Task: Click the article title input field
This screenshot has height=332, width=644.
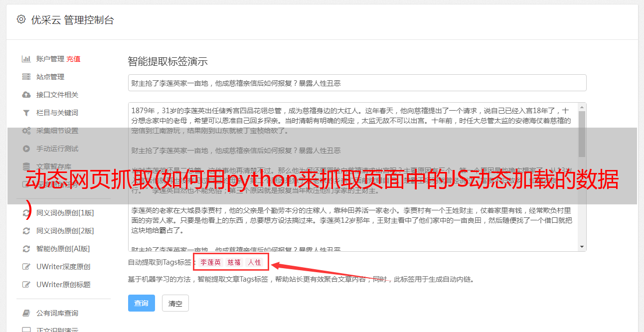Action: pyautogui.click(x=357, y=83)
